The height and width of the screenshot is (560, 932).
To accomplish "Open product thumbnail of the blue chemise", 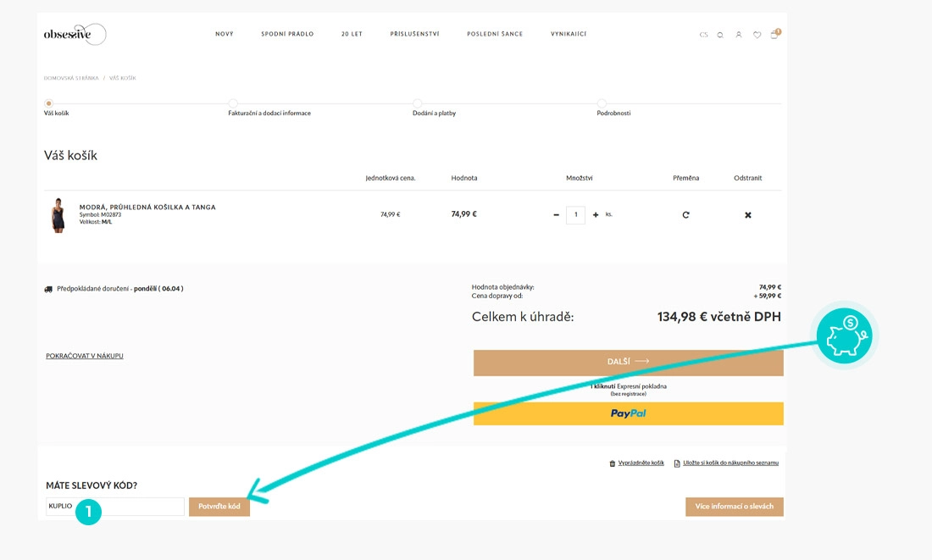I will pos(58,215).
